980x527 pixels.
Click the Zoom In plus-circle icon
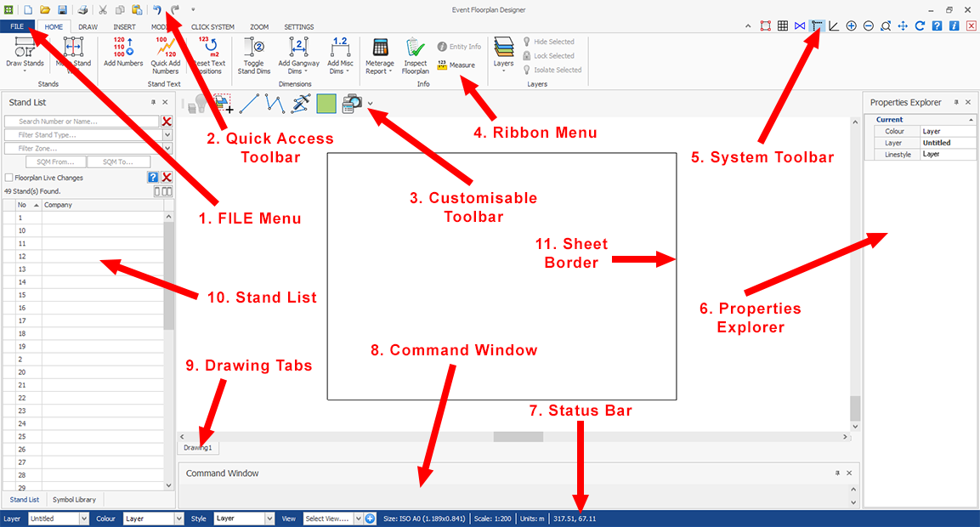pyautogui.click(x=852, y=25)
